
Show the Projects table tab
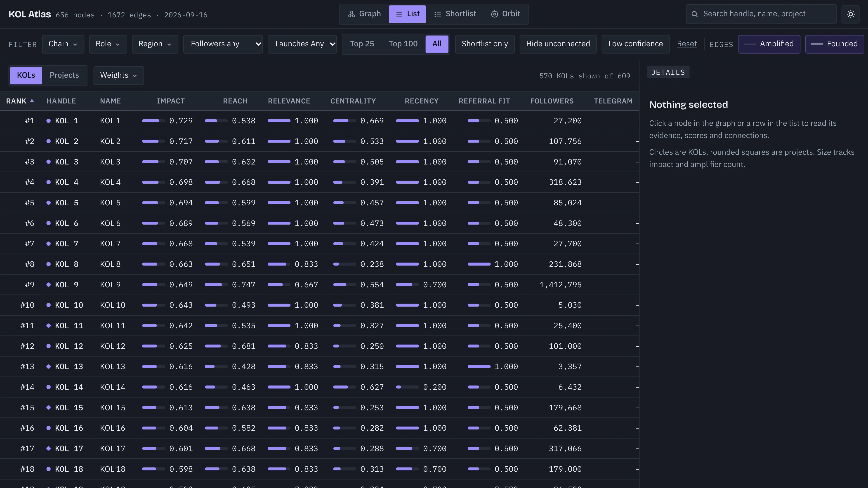tap(64, 75)
